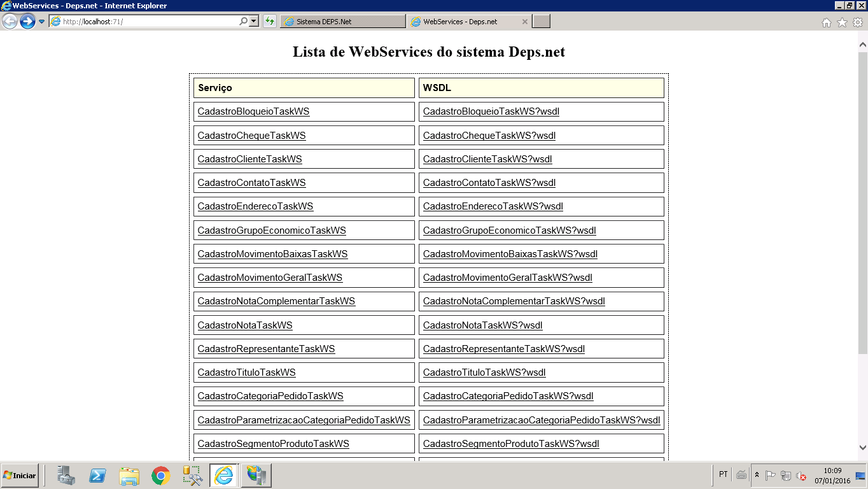Click the PT language indicator

pyautogui.click(x=724, y=474)
